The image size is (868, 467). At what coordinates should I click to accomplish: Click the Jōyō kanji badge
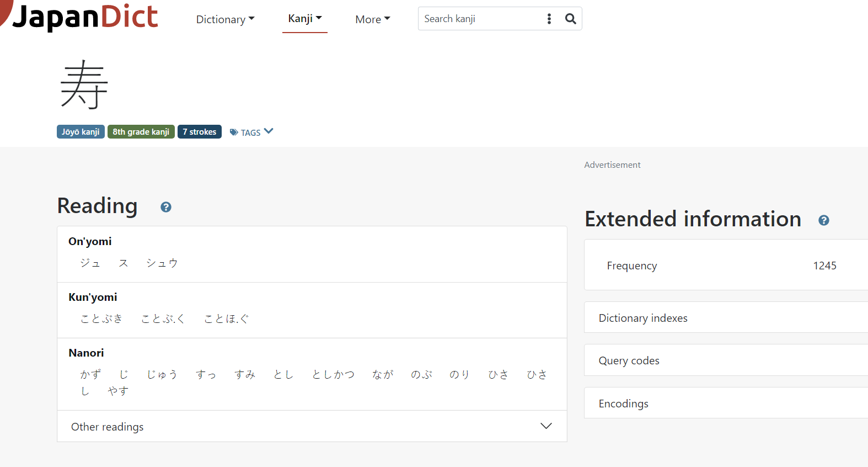coord(81,132)
